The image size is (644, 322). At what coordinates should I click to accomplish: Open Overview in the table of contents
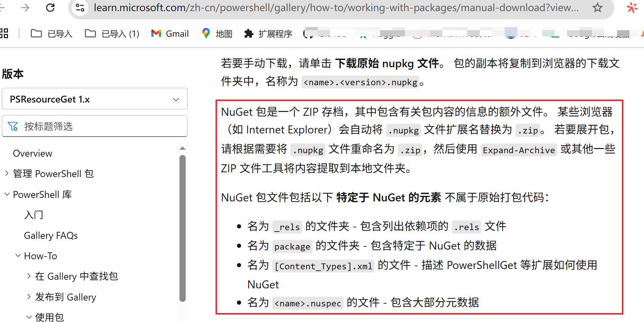click(x=33, y=153)
